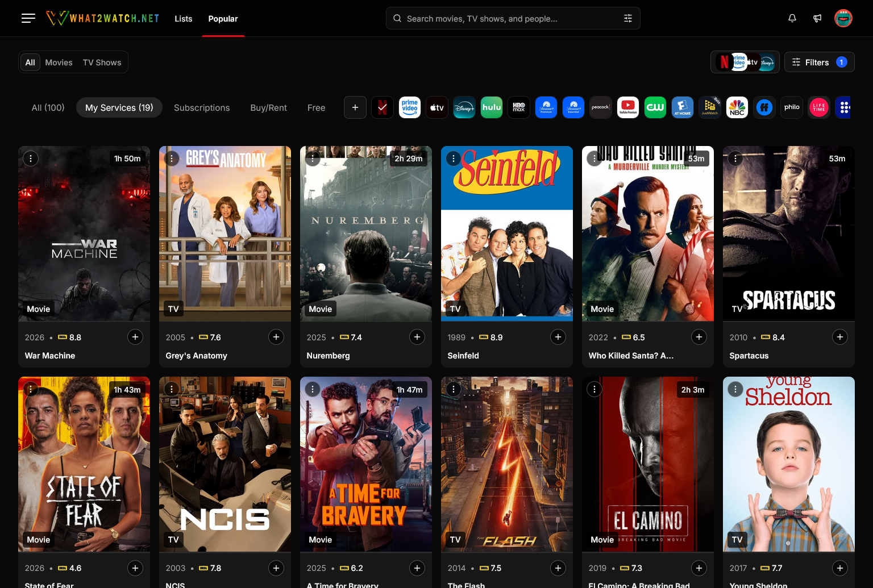Screen dimensions: 873x588
Task: Expand search filter options in search bar
Action: pyautogui.click(x=627, y=18)
